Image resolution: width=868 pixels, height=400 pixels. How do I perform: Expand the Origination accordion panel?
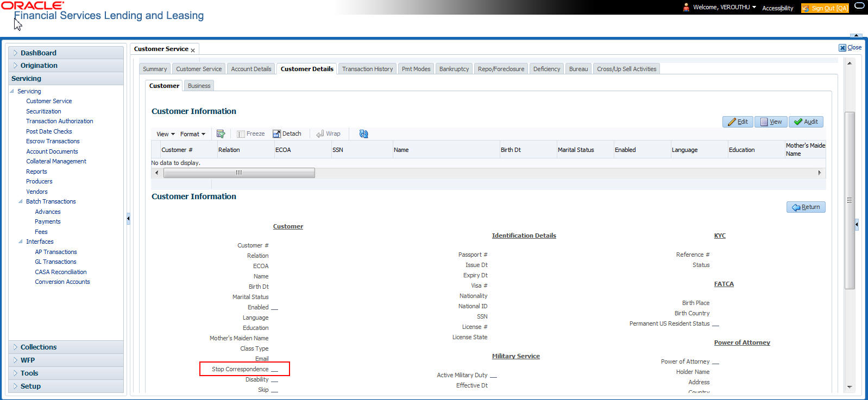66,65
